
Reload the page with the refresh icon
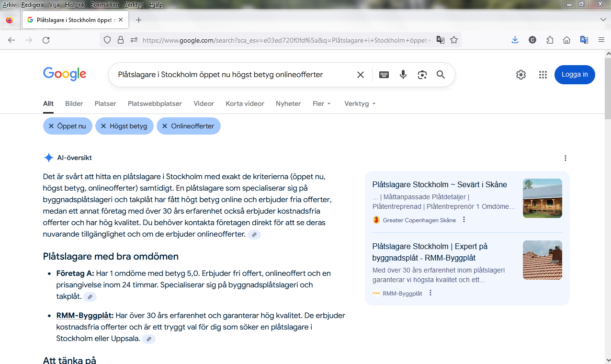coord(46,40)
